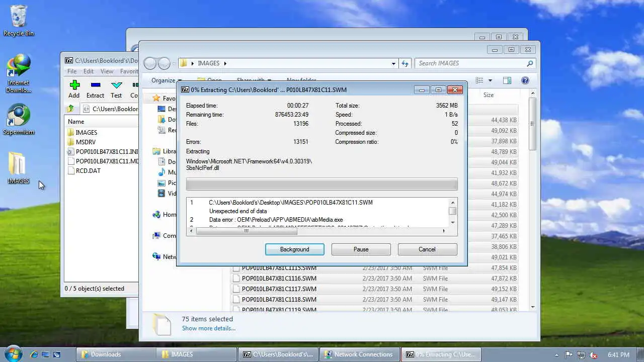This screenshot has height=362, width=644.
Task: Switch to Network Connections taskbar button
Action: coord(360,354)
